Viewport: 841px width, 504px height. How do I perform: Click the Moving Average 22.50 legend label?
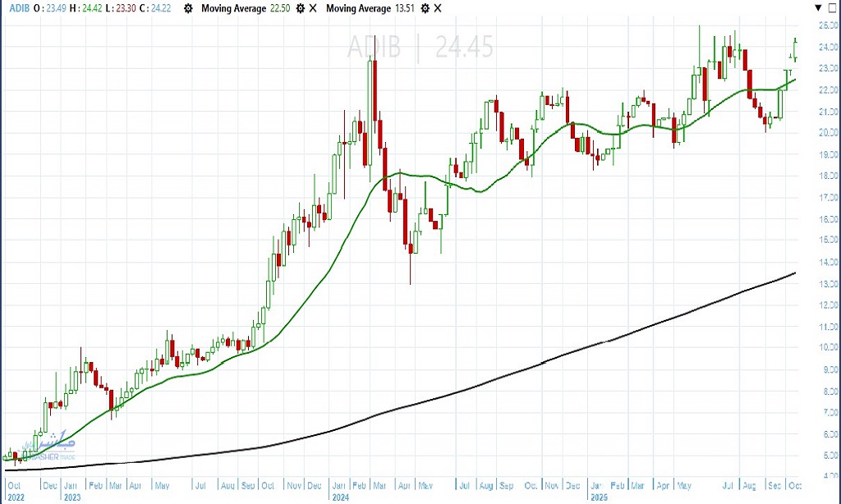coord(245,8)
